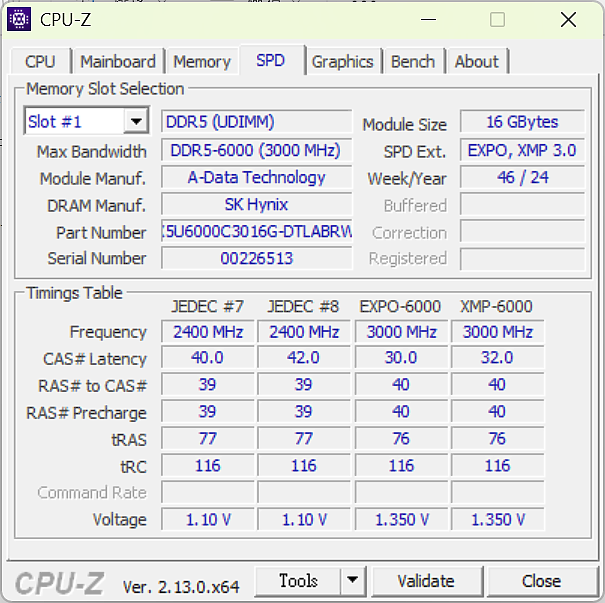Click JEDEC #8 RAS# Precharge value 39
605x603 pixels.
click(304, 412)
